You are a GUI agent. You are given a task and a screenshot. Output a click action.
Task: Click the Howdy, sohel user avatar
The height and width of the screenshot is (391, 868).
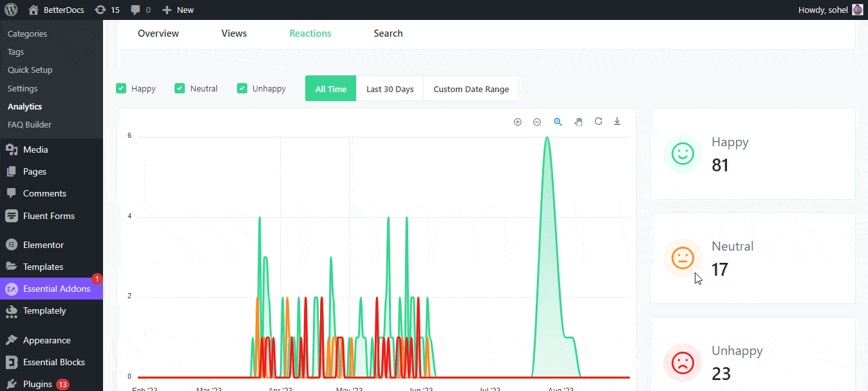click(x=857, y=10)
